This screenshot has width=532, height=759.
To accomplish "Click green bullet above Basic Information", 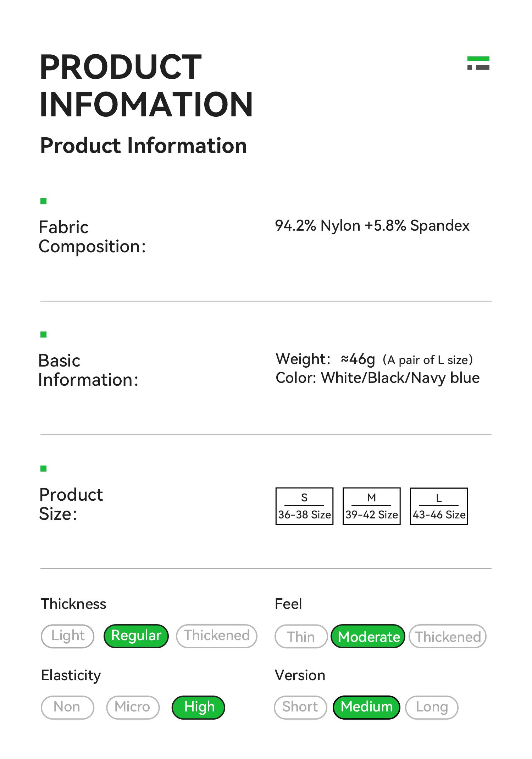I will (44, 335).
